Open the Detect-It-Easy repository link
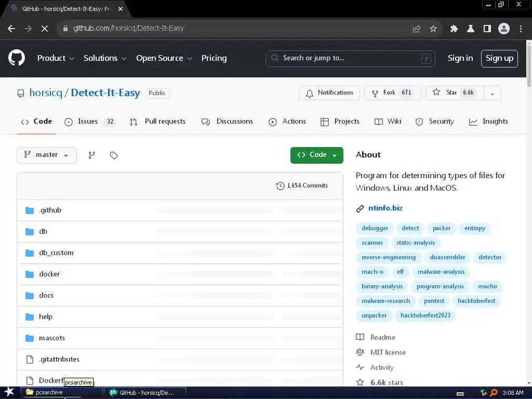The height and width of the screenshot is (399, 532). point(105,92)
